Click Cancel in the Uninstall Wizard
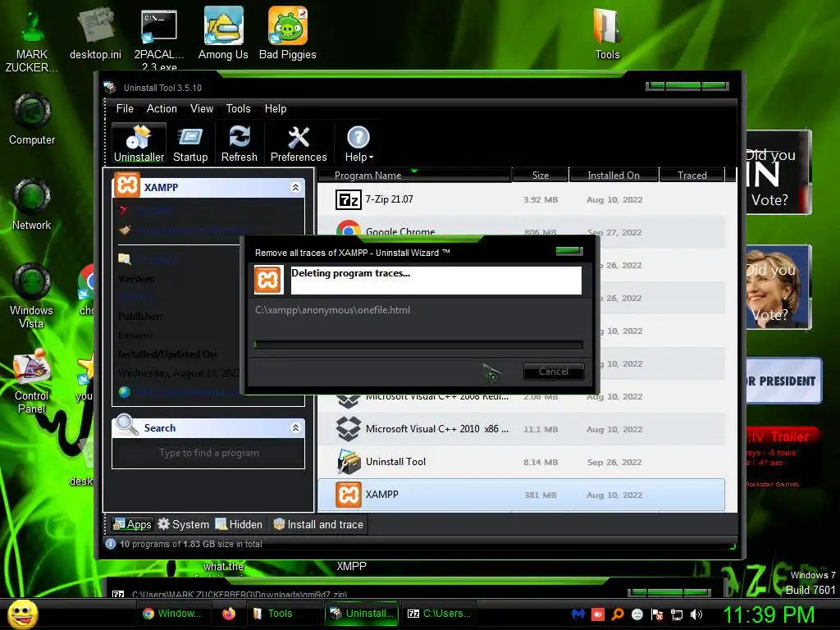 point(554,372)
